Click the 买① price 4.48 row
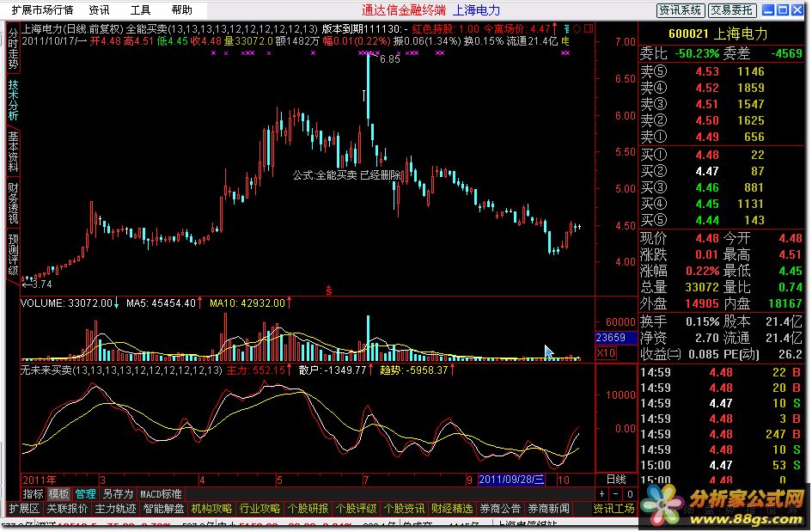The width and height of the screenshot is (812, 532). (x=721, y=155)
